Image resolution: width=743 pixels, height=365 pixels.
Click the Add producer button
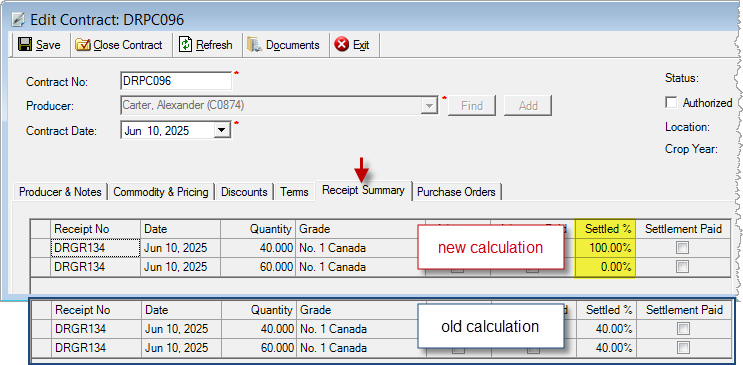point(528,106)
